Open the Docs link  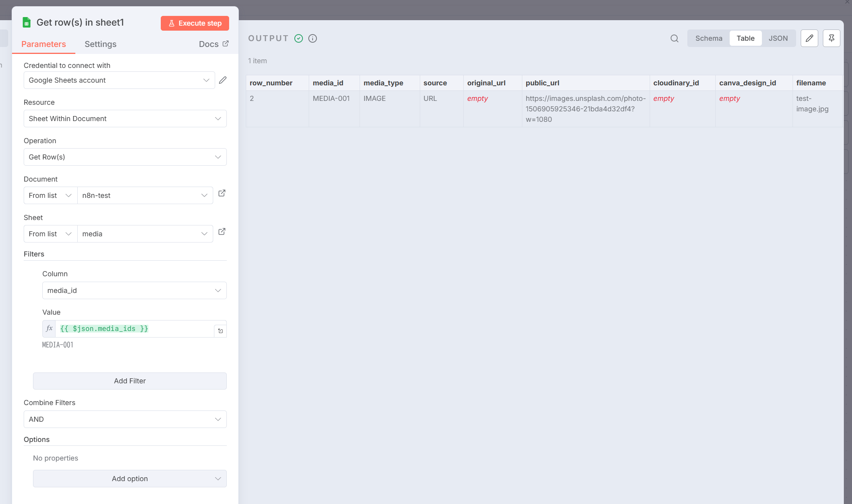(214, 44)
